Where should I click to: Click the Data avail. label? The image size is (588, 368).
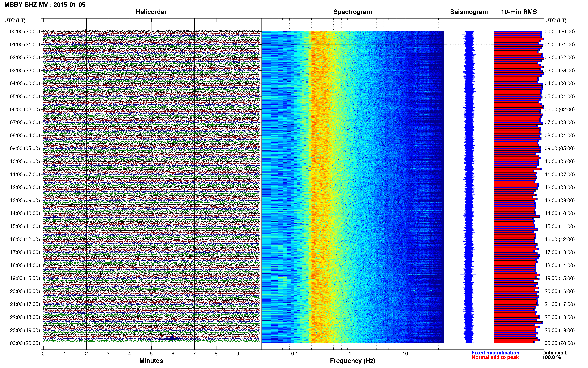coord(555,353)
